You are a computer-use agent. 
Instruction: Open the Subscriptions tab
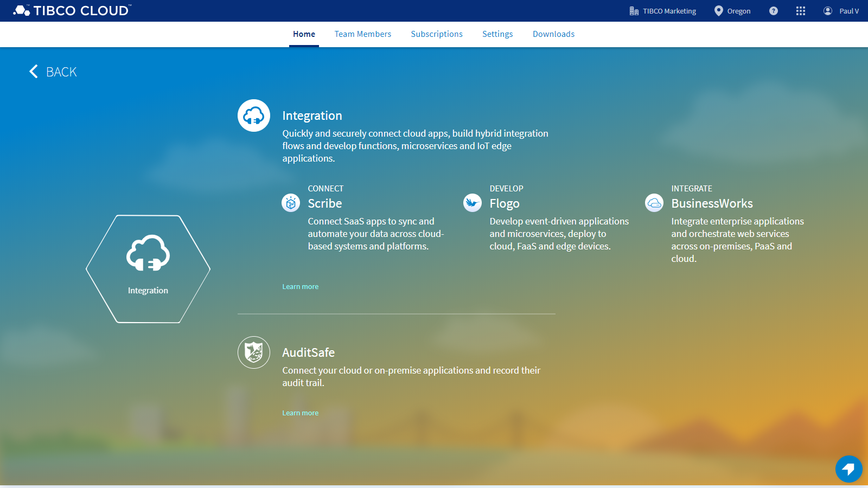tap(437, 34)
